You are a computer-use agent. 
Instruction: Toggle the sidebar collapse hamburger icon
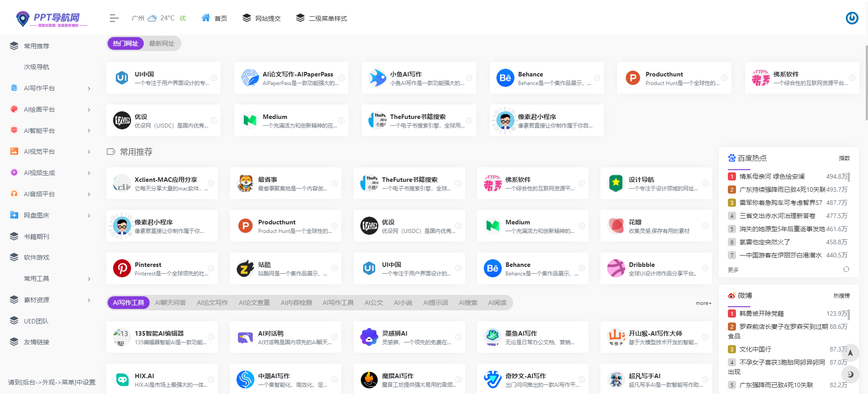114,18
